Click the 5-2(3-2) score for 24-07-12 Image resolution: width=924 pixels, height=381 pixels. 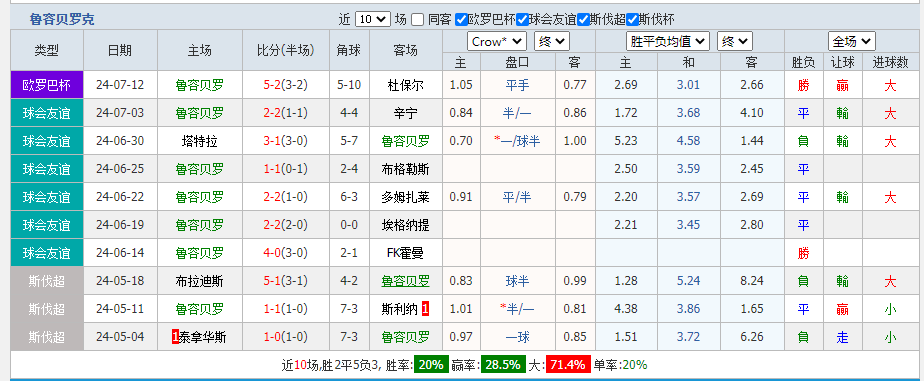tap(286, 85)
